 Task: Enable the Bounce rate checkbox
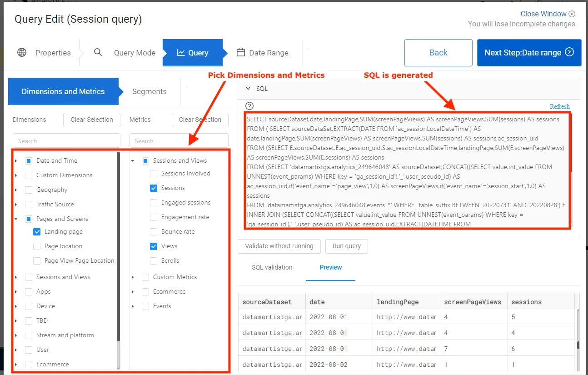154,231
